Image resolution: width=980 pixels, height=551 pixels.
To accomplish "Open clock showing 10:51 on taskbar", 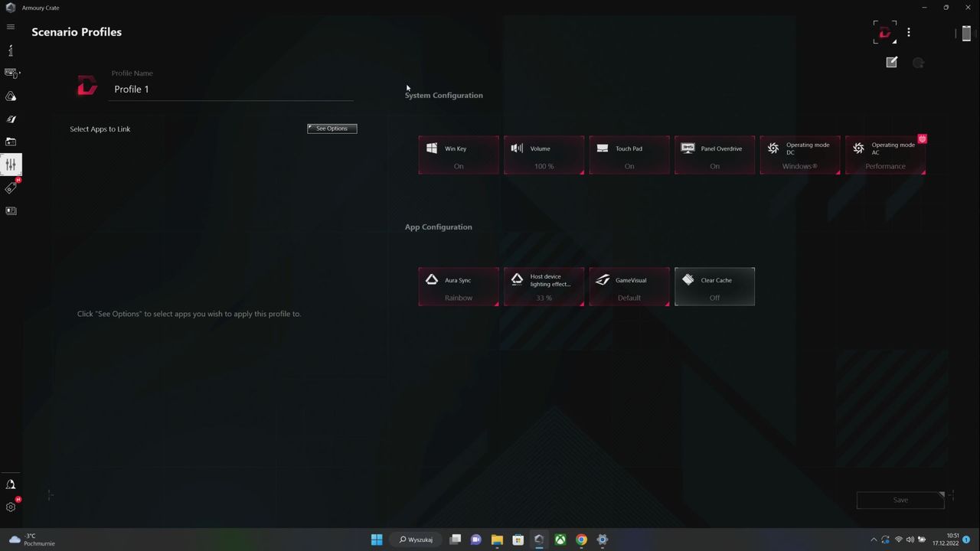I will point(946,540).
